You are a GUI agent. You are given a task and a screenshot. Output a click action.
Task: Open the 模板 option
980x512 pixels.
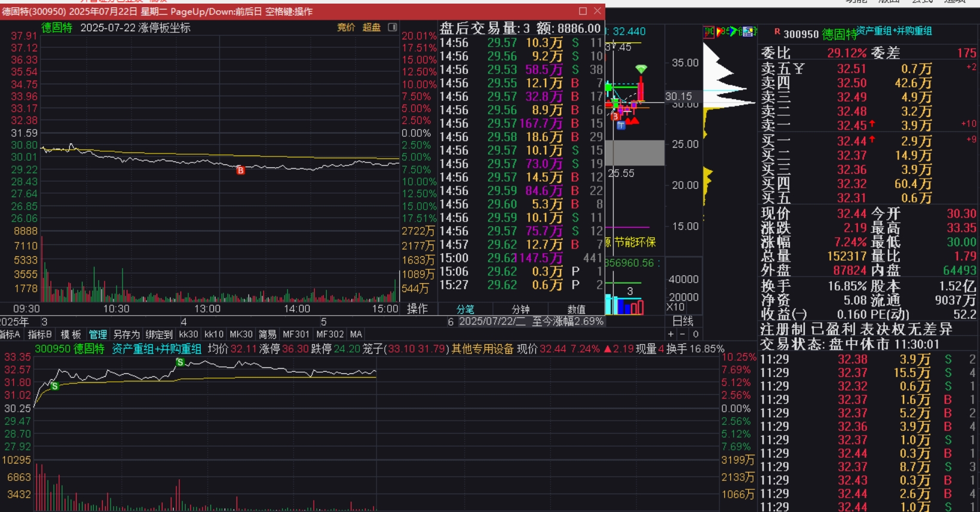point(71,335)
